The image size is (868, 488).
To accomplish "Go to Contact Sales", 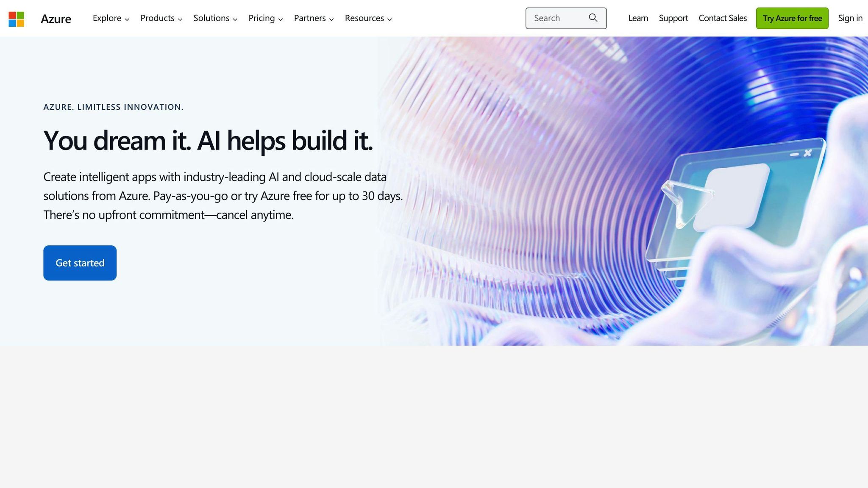I will click(x=723, y=18).
